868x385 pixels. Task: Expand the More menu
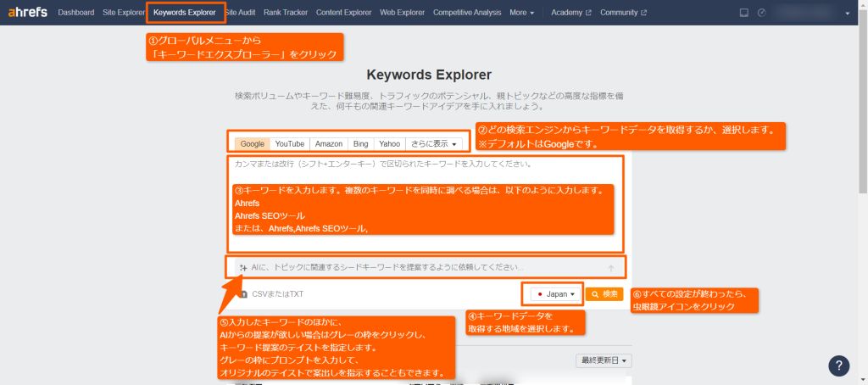click(x=522, y=12)
